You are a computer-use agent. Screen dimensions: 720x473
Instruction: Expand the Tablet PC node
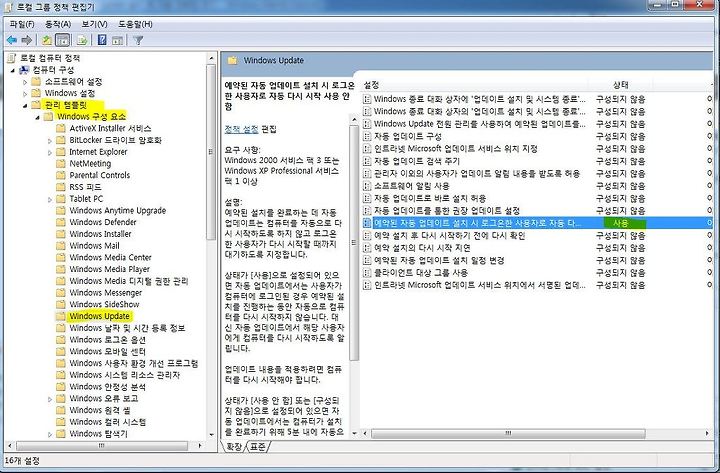(50, 199)
